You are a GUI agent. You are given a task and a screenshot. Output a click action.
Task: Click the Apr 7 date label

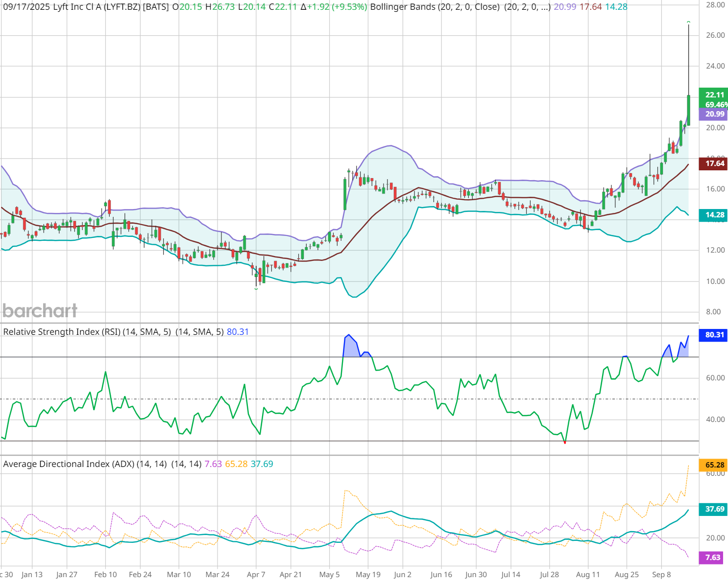click(256, 575)
